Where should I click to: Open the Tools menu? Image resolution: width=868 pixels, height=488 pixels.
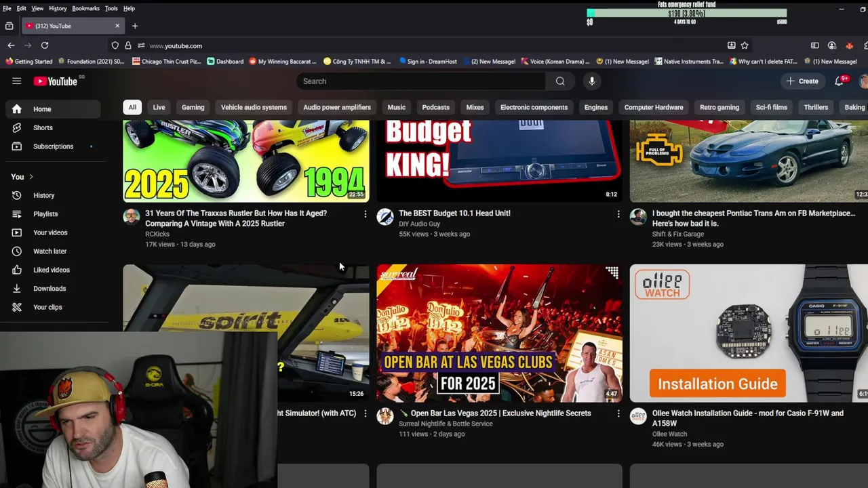coord(111,8)
